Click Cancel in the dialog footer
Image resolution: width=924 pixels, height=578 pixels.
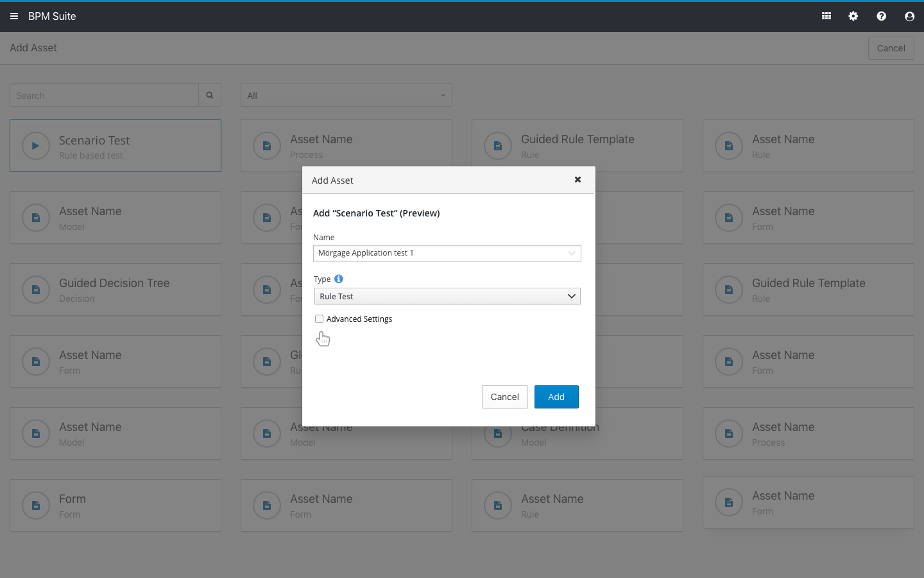504,397
